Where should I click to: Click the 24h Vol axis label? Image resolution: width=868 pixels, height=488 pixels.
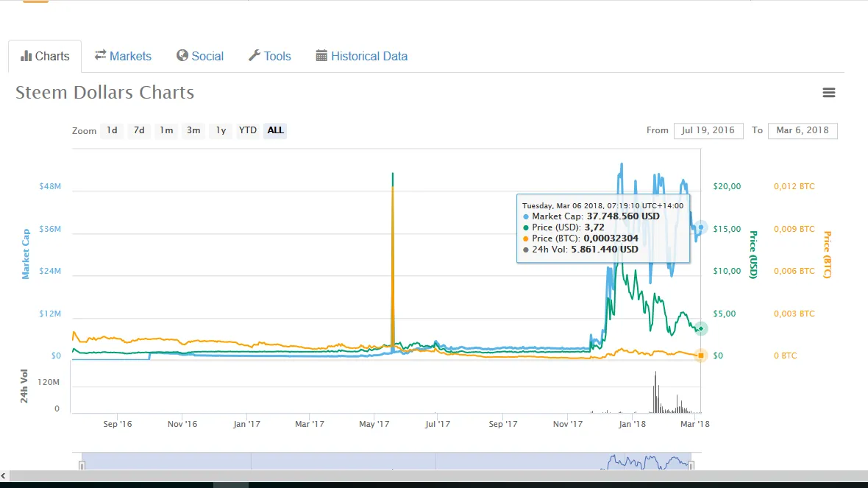point(24,386)
